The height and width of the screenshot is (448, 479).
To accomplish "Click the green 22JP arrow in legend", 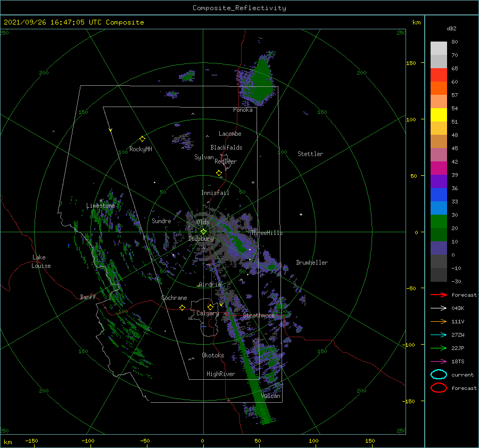I will [439, 348].
